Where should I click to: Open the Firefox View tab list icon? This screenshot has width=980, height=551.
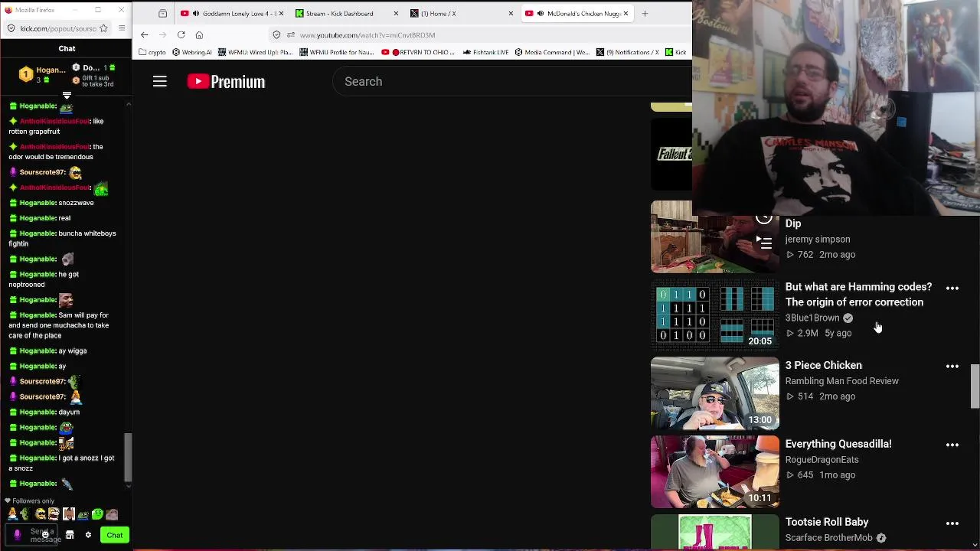tap(162, 14)
